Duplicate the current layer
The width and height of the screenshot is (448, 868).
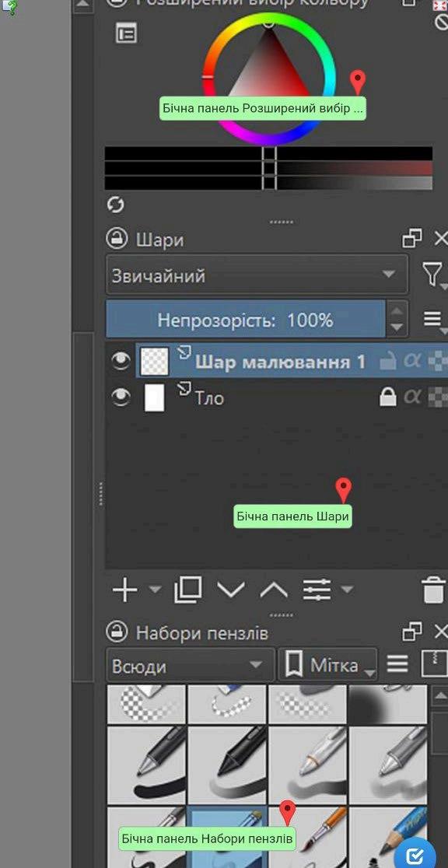(x=187, y=590)
